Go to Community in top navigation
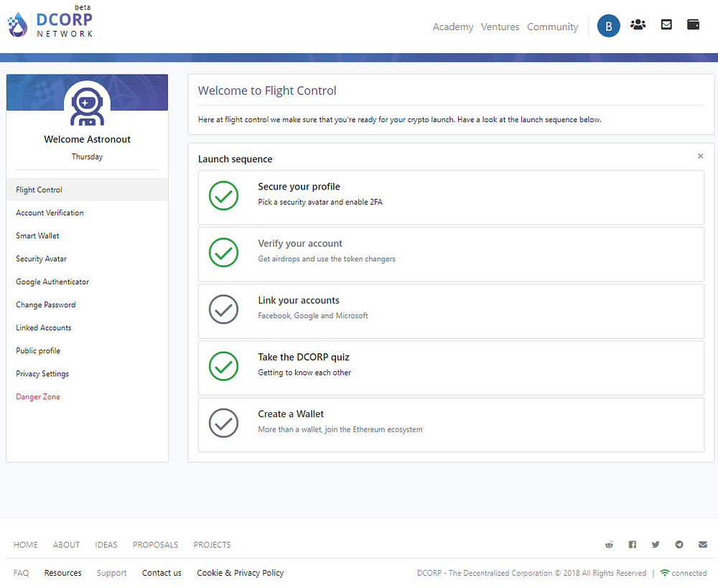The width and height of the screenshot is (718, 588). [x=552, y=27]
